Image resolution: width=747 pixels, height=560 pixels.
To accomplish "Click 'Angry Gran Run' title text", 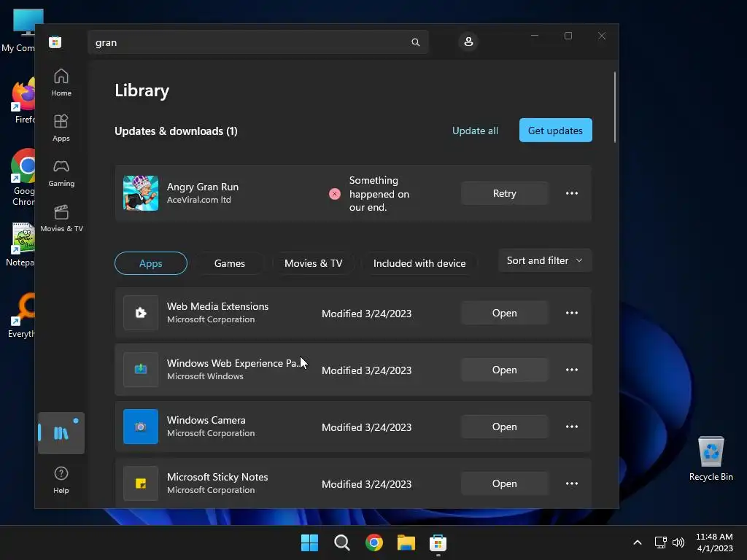I will tap(203, 187).
